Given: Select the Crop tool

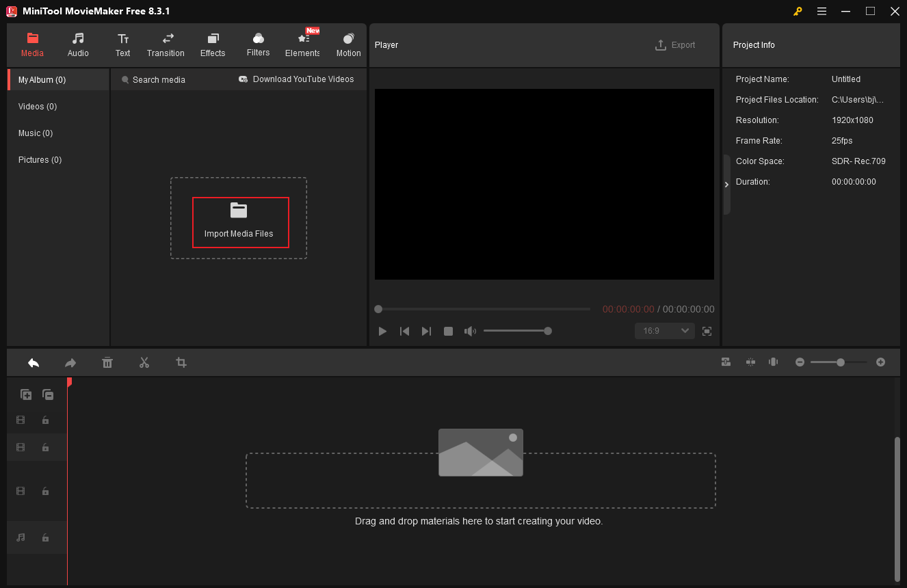Looking at the screenshot, I should (x=181, y=362).
